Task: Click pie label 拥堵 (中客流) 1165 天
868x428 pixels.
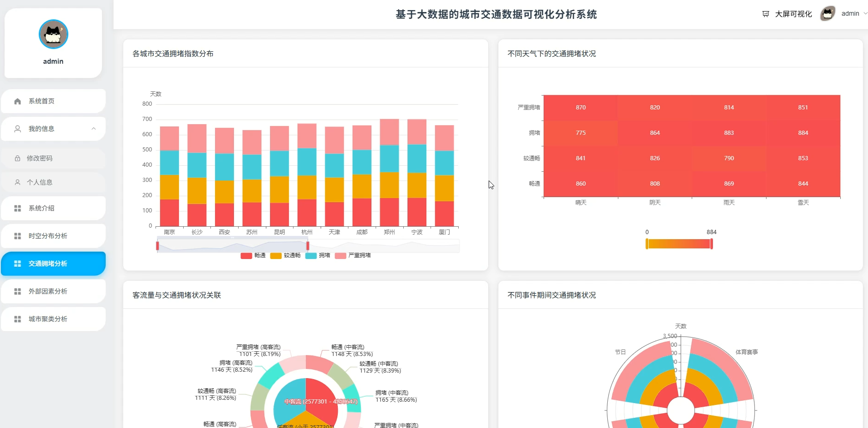Action: click(x=396, y=396)
